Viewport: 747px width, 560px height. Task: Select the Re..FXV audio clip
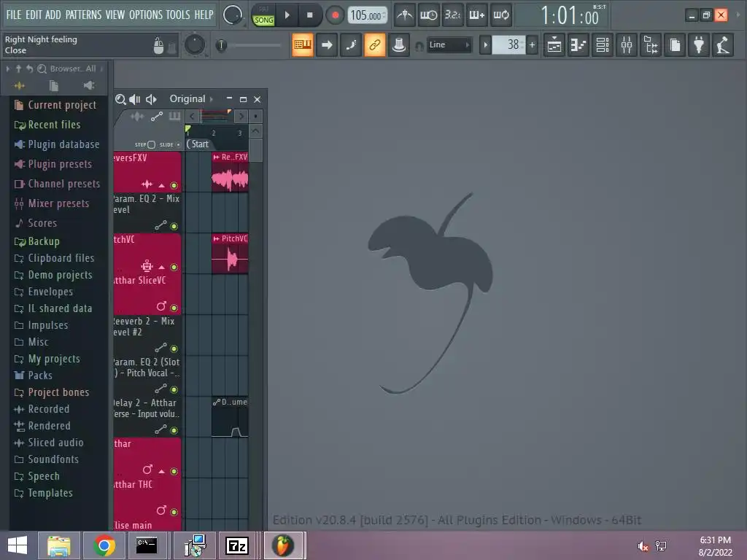(230, 172)
